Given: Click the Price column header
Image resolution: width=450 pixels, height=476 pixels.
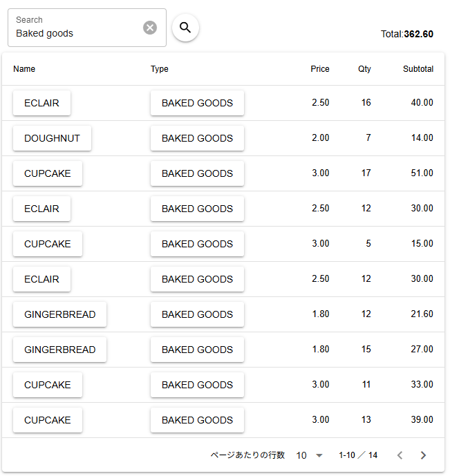Looking at the screenshot, I should tap(319, 69).
